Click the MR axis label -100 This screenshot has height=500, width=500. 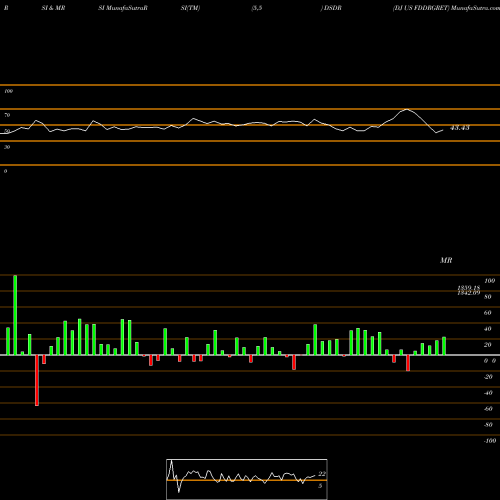tap(490, 441)
